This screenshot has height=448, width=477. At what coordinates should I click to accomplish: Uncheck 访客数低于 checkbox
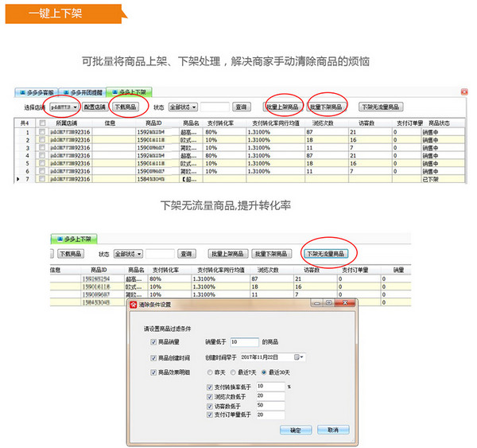point(210,407)
